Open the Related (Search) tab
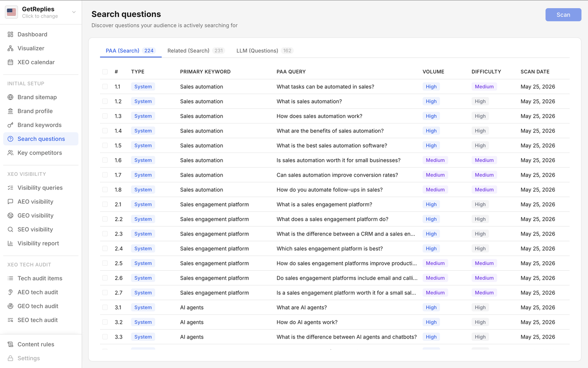This screenshot has width=588, height=368. (196, 51)
